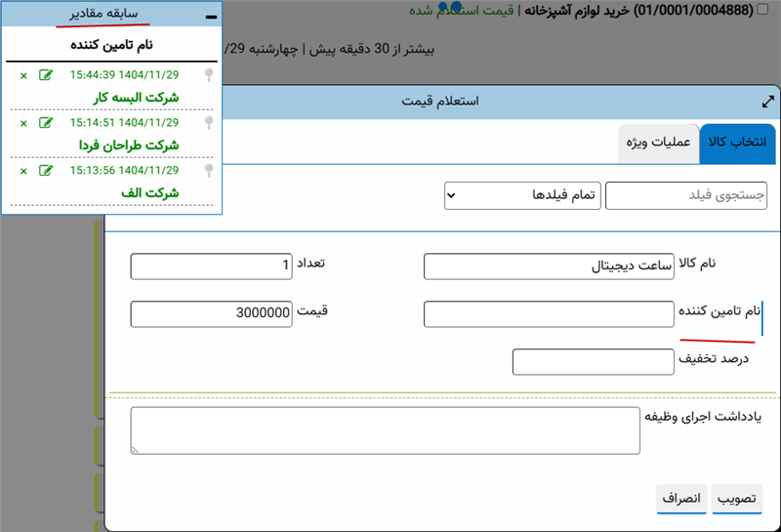Delete the شرکت البسه کار history entry
The height and width of the screenshot is (532, 781).
point(23,75)
